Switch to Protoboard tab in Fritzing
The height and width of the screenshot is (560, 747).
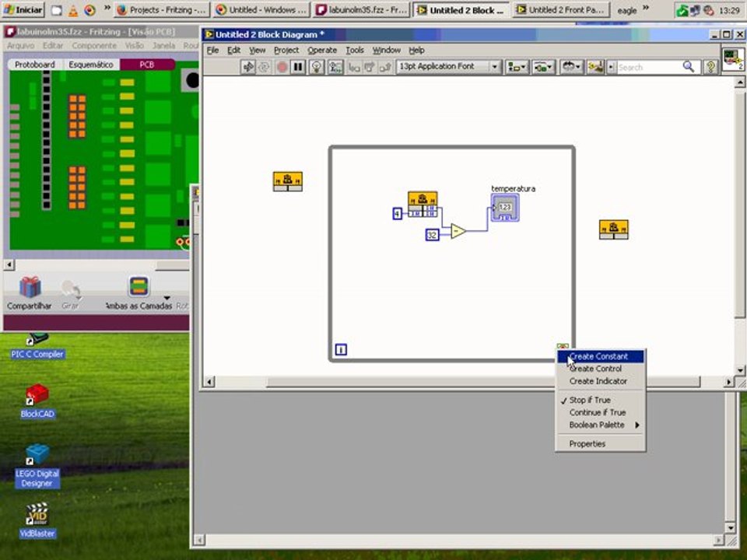click(x=35, y=65)
